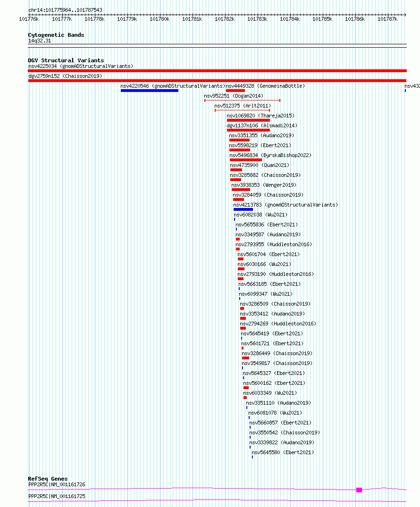Open nsv6081078 (Wu2021) variant
420x507 pixels.
click(x=275, y=413)
